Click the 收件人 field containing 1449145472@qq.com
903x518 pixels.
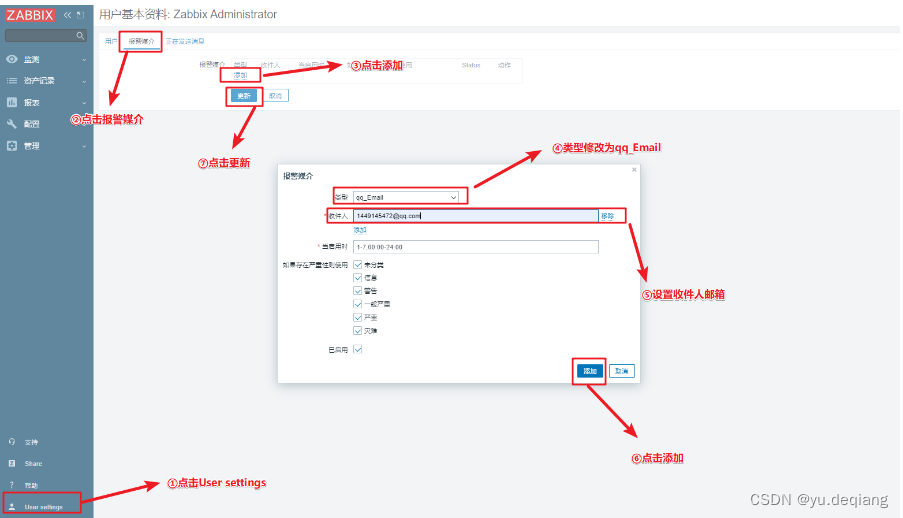tap(476, 215)
